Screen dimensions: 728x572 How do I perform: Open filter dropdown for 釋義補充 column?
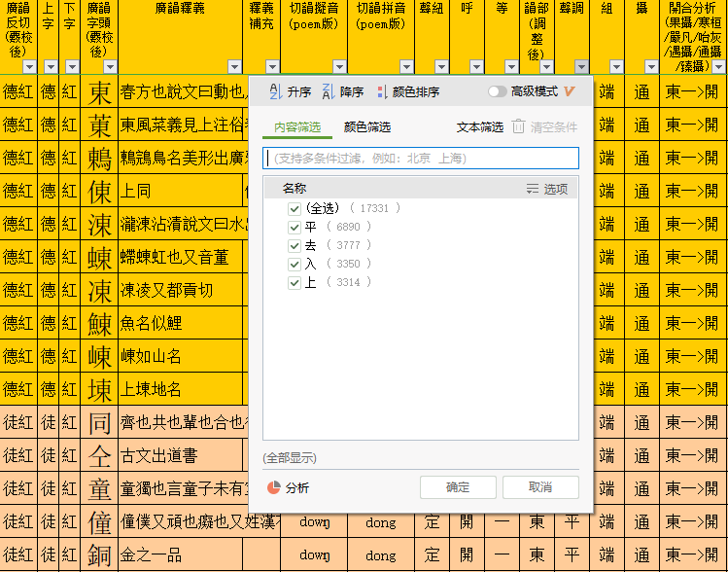(x=272, y=67)
